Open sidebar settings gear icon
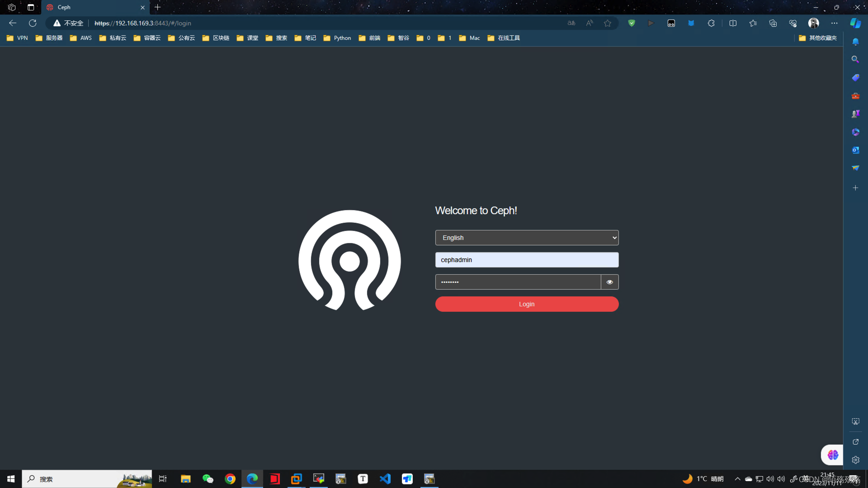Screen dimensions: 868x488 point(855,460)
